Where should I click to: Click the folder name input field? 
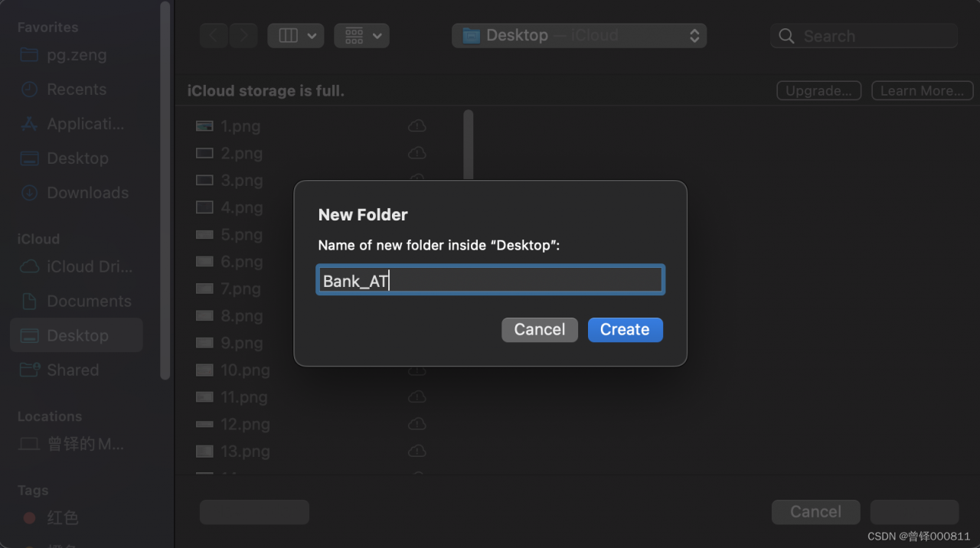(490, 280)
